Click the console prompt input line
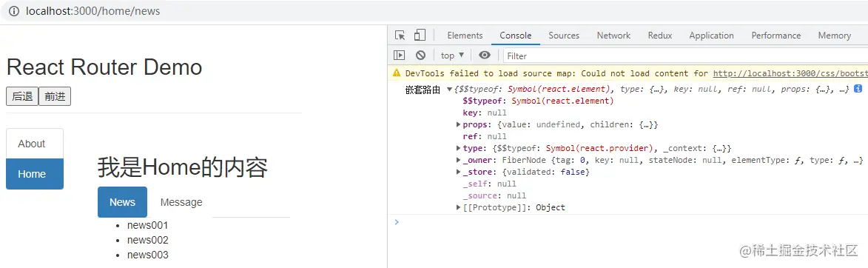 coord(631,222)
